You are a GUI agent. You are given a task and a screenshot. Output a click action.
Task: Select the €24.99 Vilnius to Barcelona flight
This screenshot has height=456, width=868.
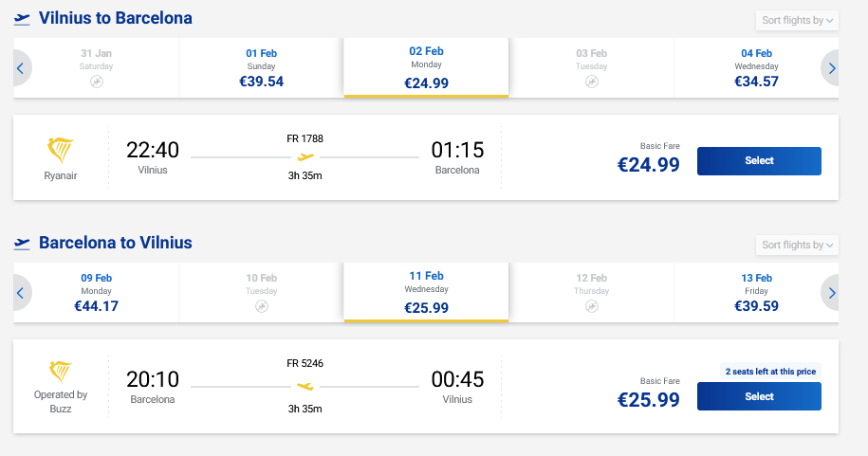(759, 161)
